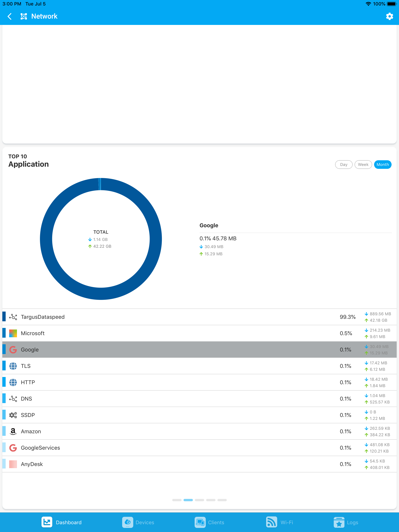399x532 pixels.
Task: Open the settings gear icon
Action: pyautogui.click(x=389, y=16)
